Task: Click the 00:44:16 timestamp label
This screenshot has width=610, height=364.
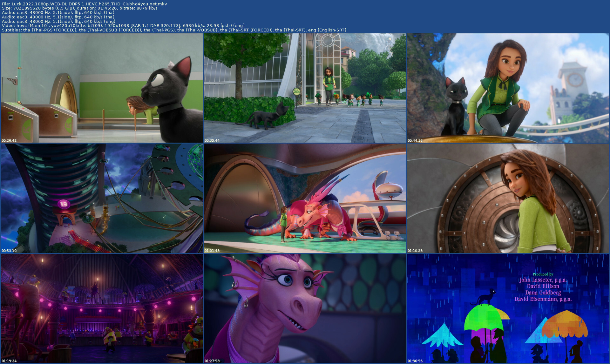Action: (415, 140)
